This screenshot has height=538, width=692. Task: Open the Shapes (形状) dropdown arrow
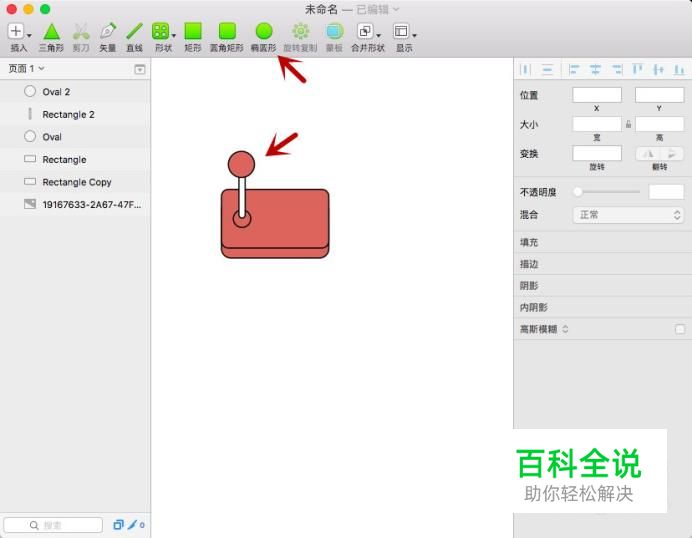coord(173,35)
